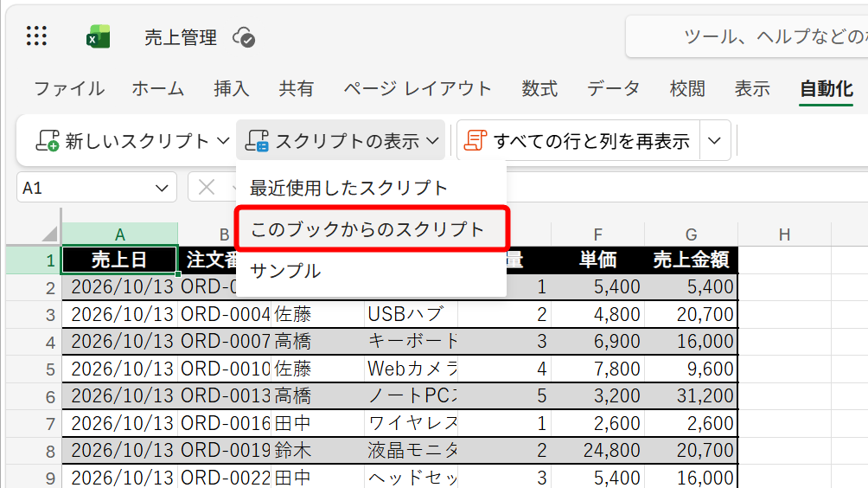Click the 自動化 tab
This screenshot has width=868, height=488.
827,88
